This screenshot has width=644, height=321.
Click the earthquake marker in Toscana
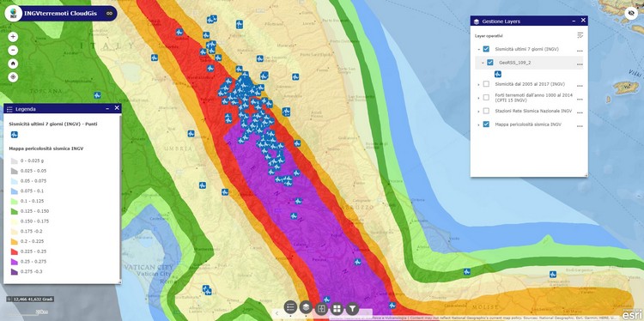click(97, 95)
